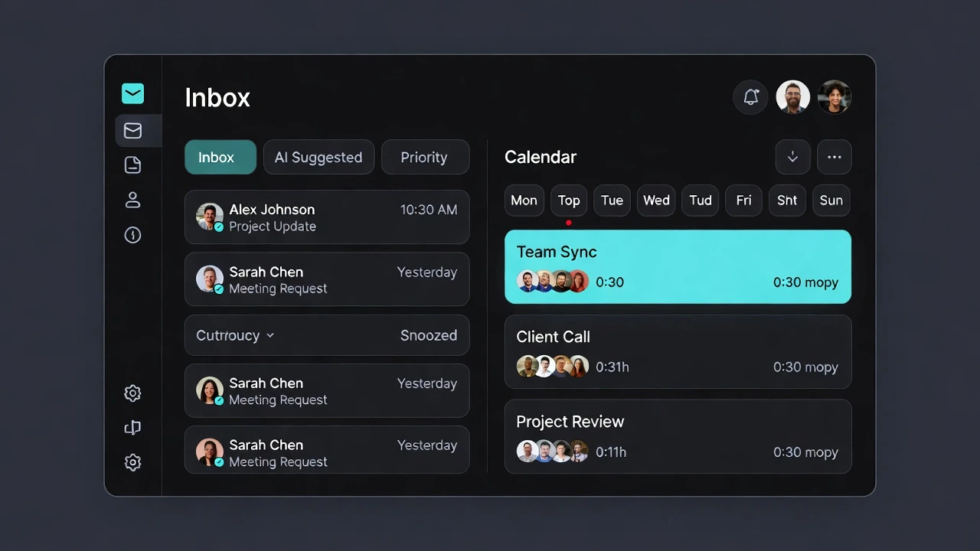
Task: Open the AI Suggested tab
Action: pyautogui.click(x=318, y=157)
